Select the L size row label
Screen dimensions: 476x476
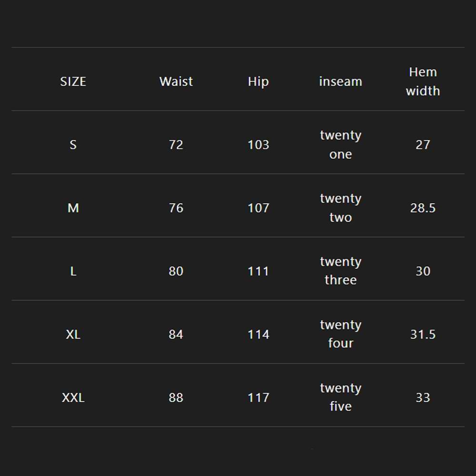click(x=73, y=271)
